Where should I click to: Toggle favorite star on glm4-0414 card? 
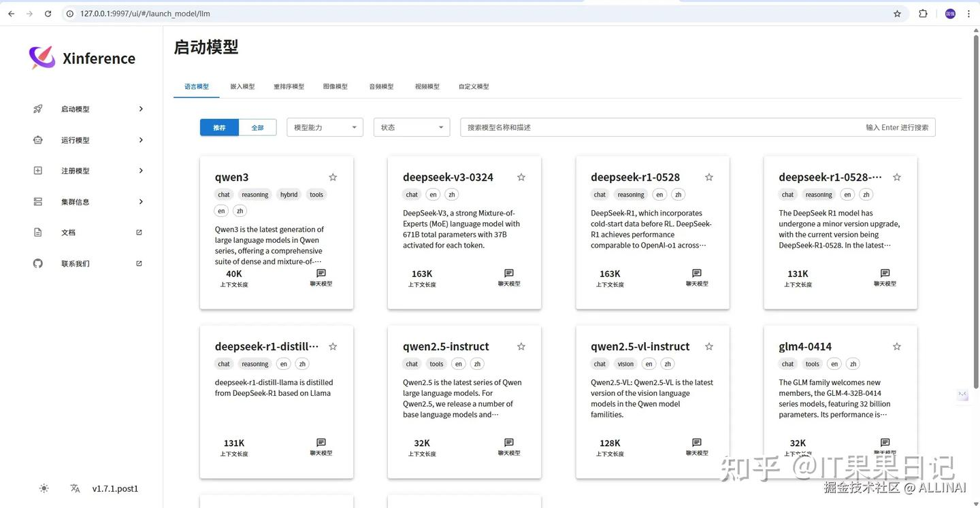click(x=897, y=346)
